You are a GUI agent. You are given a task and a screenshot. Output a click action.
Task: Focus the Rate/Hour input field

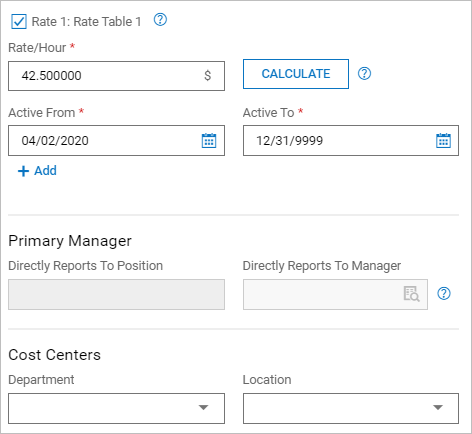tap(116, 76)
